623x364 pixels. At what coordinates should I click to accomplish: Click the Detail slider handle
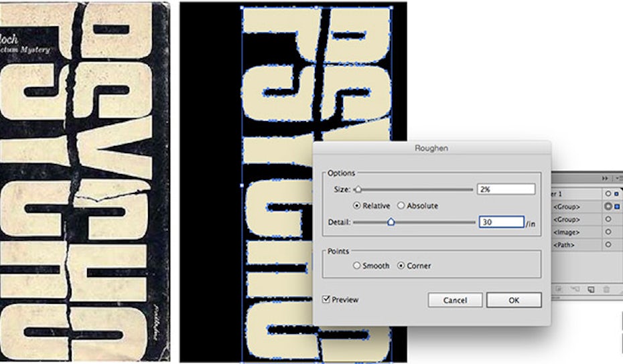391,222
